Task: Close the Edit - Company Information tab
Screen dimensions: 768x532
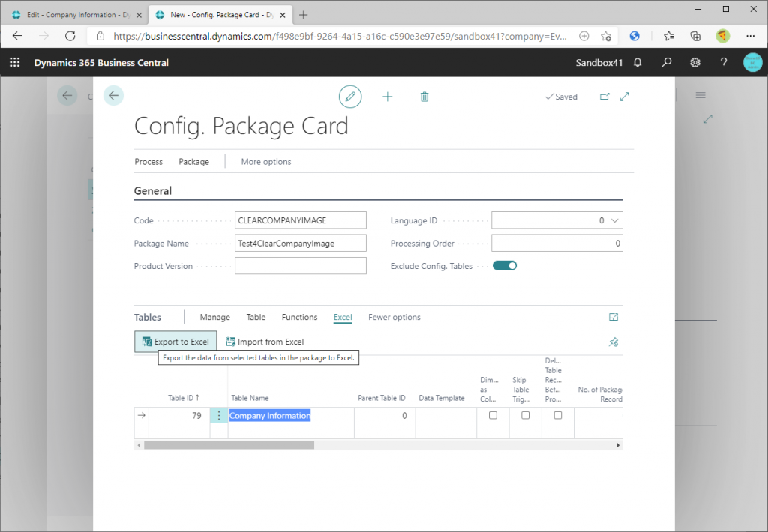Action: coord(139,15)
